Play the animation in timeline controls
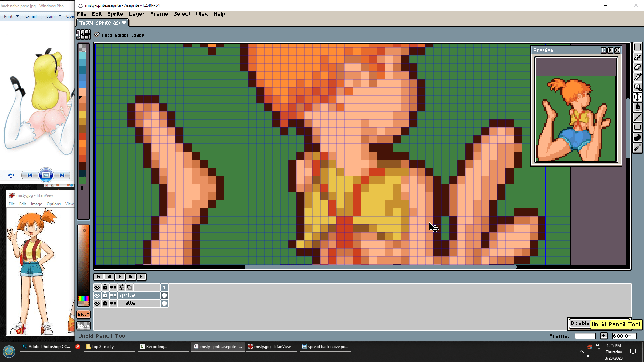The image size is (644, 362). pos(120,277)
